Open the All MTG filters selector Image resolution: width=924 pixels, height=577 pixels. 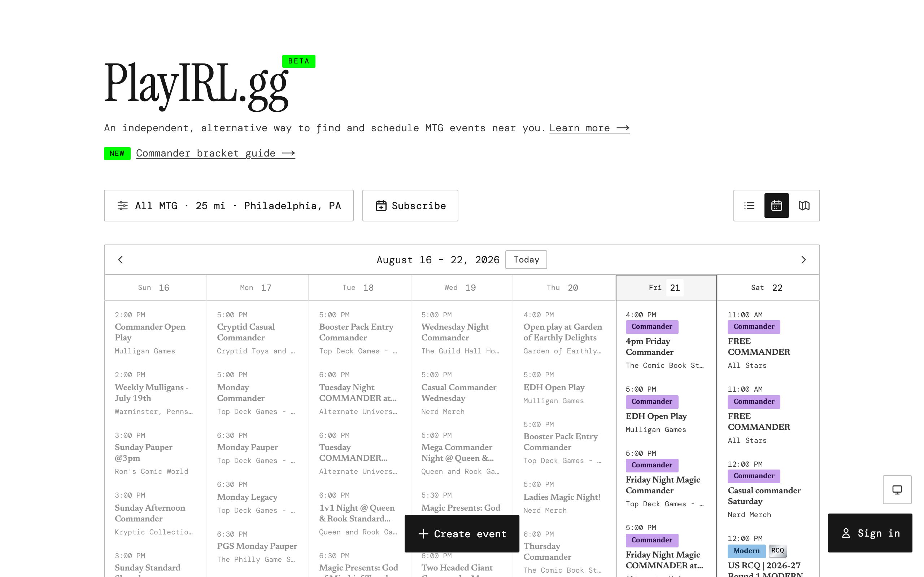[229, 206]
